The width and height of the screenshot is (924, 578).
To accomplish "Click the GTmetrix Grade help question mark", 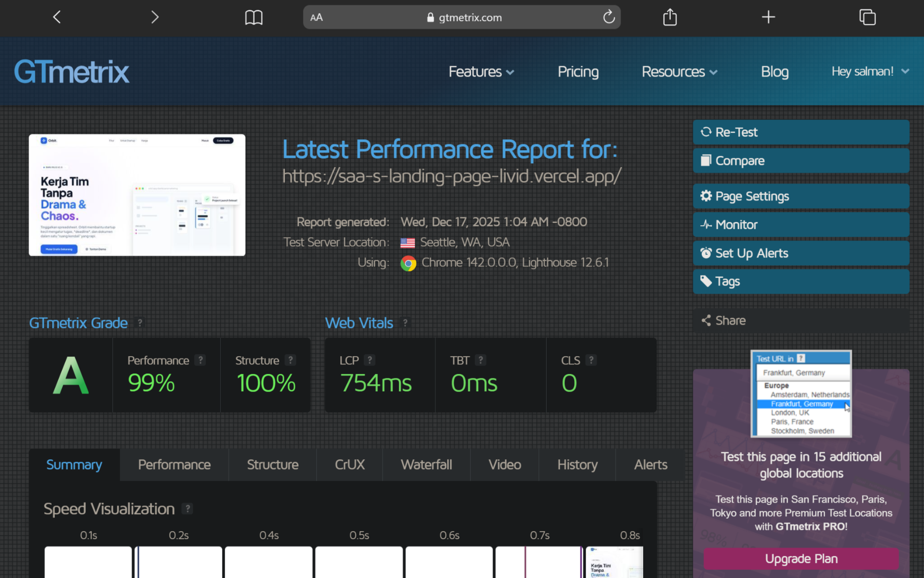I will pyautogui.click(x=140, y=323).
